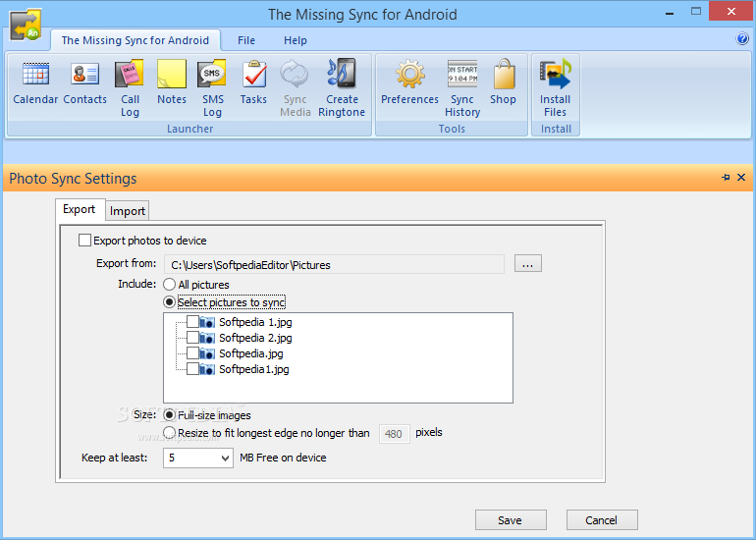
Task: Switch to the Export tab
Action: 80,209
